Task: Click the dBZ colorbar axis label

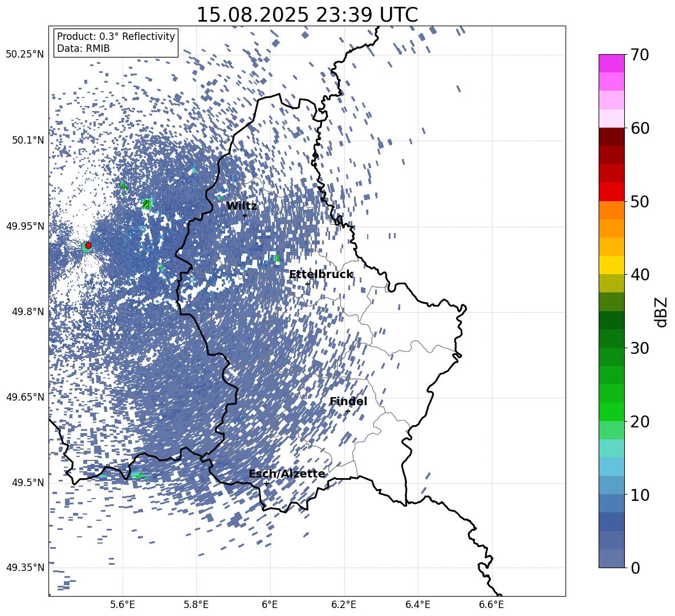Action: (662, 312)
